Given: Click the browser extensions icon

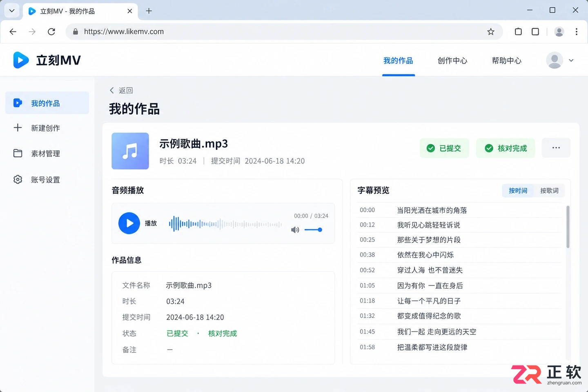Looking at the screenshot, I should pos(518,31).
